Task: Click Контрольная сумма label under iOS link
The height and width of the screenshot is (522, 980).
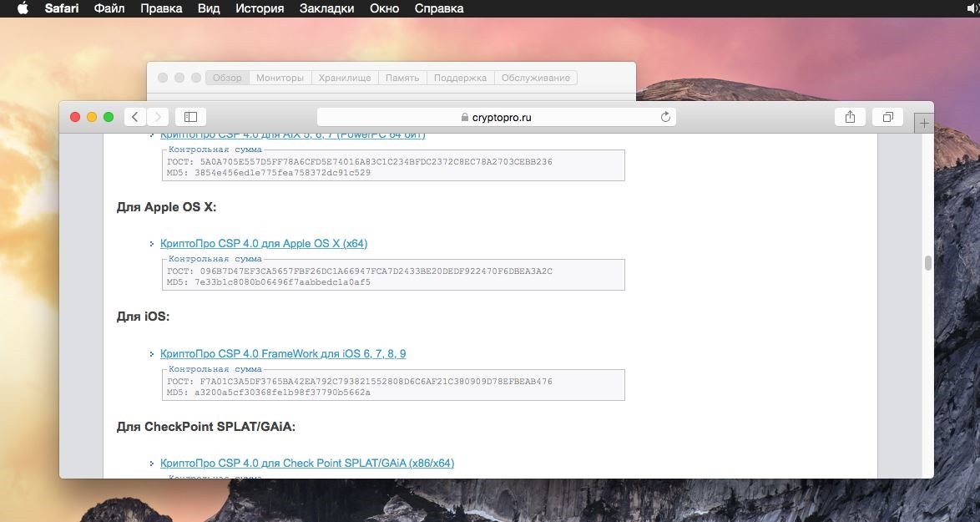Action: [215, 369]
